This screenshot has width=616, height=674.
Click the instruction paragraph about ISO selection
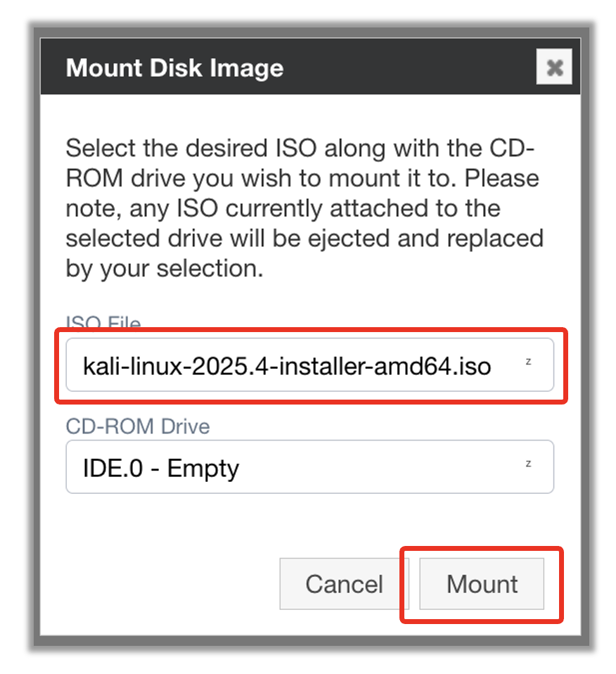click(304, 208)
